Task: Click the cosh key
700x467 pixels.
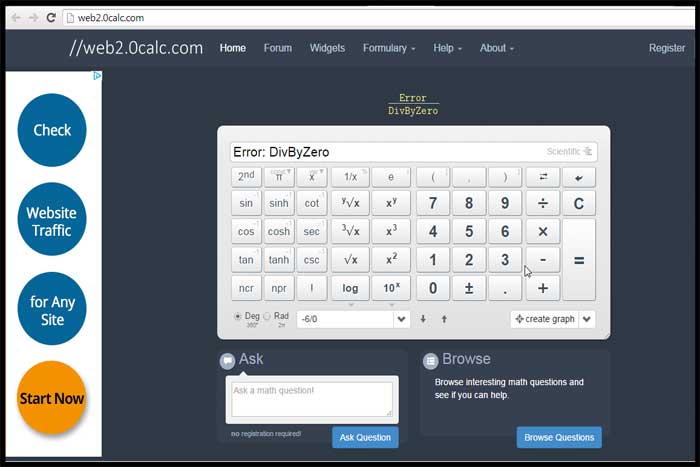Action: [279, 232]
